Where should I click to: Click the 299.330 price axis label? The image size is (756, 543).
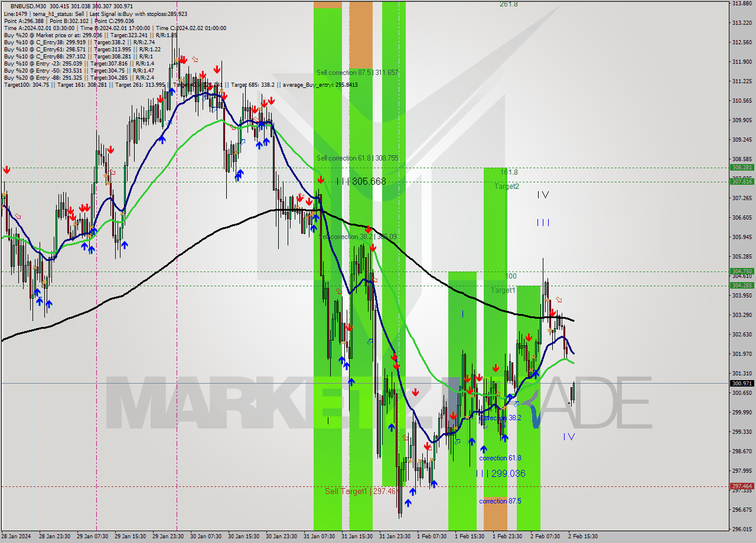point(742,431)
